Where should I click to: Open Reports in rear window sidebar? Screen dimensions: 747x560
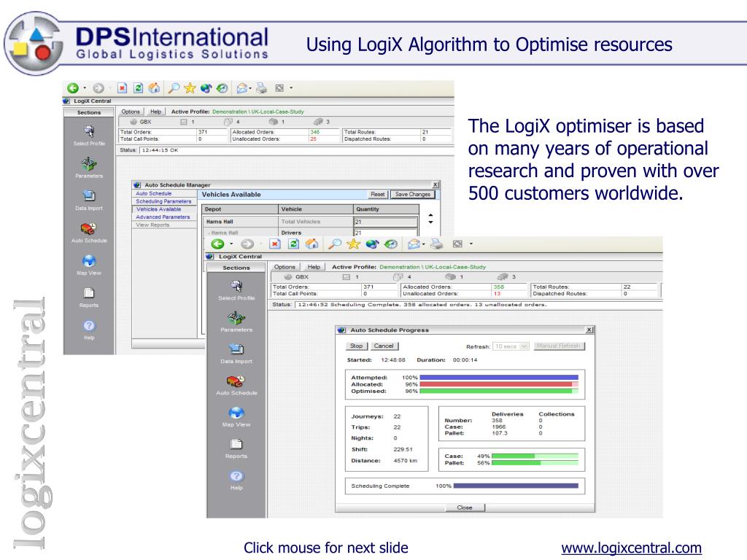pyautogui.click(x=89, y=297)
